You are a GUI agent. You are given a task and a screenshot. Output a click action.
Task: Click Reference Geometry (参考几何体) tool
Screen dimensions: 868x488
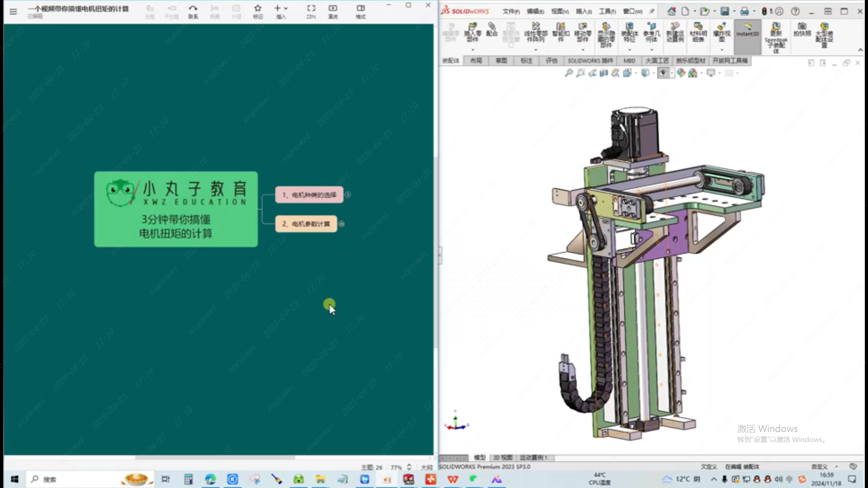651,33
